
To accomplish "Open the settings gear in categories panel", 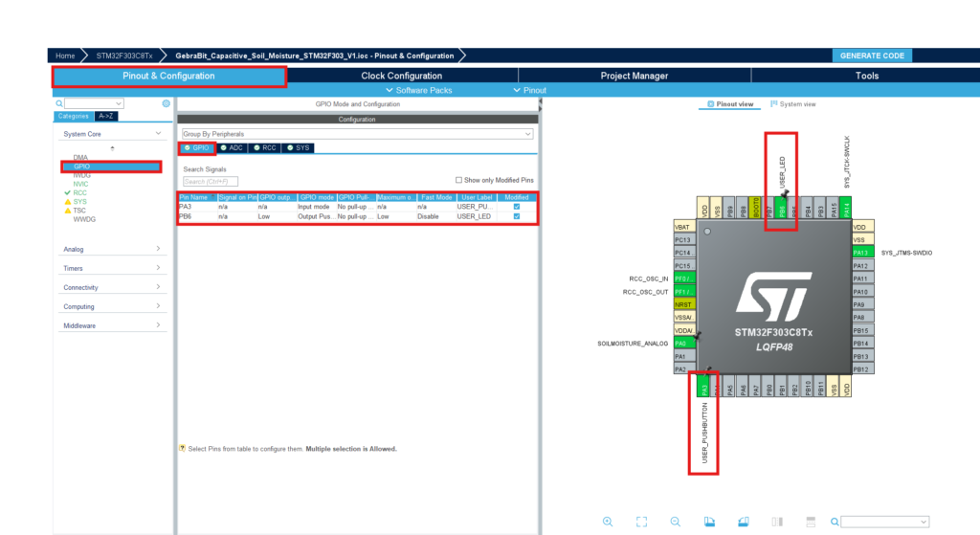I will point(166,103).
